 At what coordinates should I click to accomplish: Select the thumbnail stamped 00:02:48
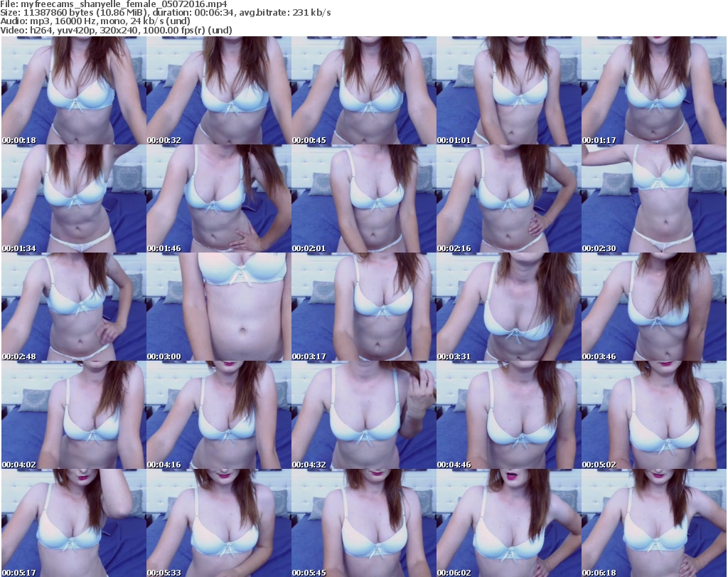(x=74, y=307)
